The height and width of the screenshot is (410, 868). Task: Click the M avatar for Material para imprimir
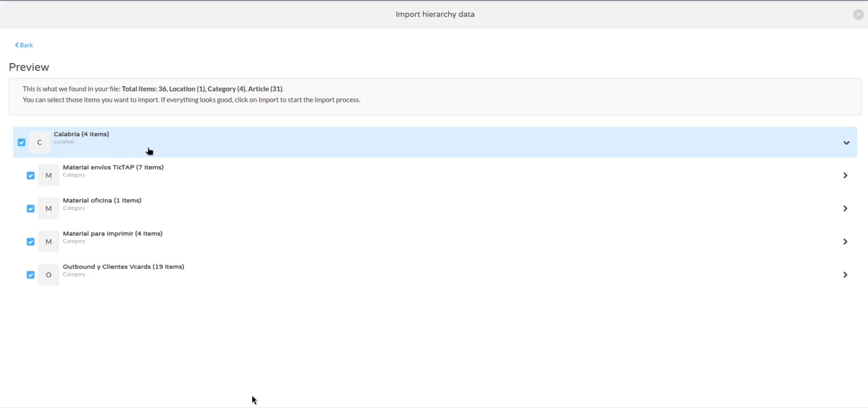click(x=48, y=242)
